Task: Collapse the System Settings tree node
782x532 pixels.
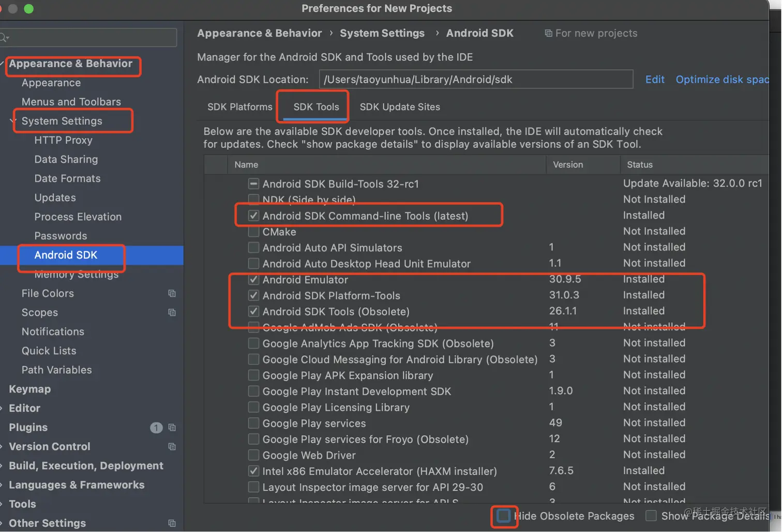Action: point(13,121)
